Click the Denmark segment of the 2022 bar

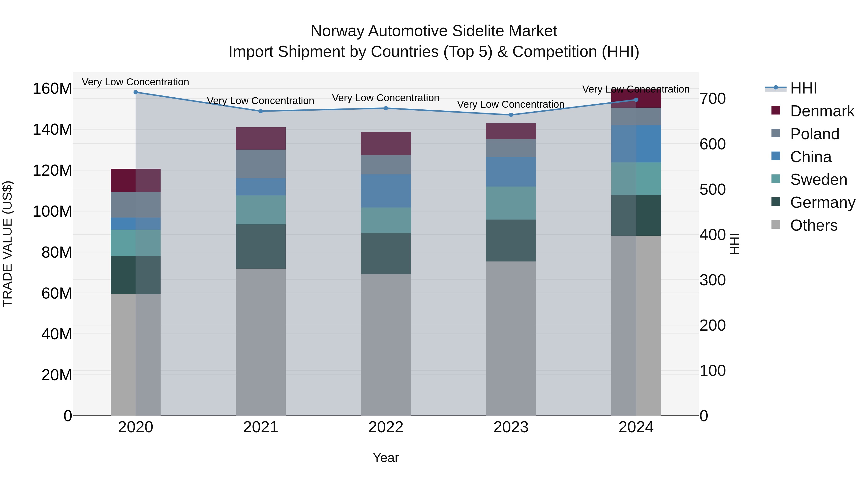(x=386, y=143)
